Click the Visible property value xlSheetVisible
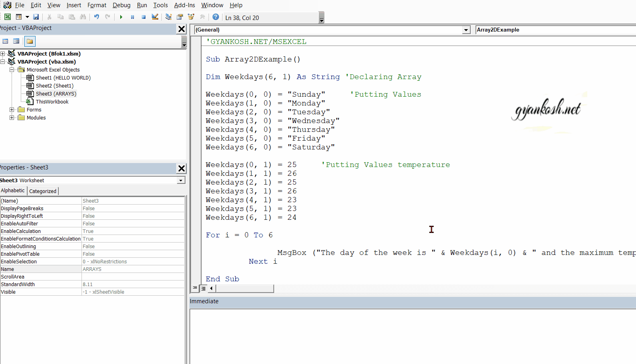The image size is (636, 364). click(133, 292)
